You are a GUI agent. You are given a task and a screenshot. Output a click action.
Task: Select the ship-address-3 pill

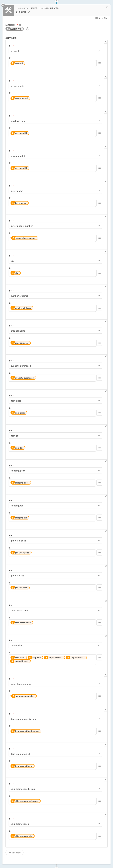[x=20, y=661]
